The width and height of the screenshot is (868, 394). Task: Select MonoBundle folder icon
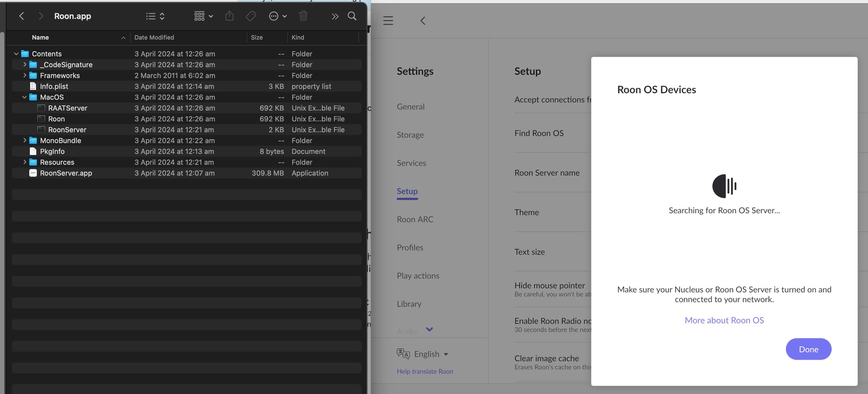tap(33, 141)
